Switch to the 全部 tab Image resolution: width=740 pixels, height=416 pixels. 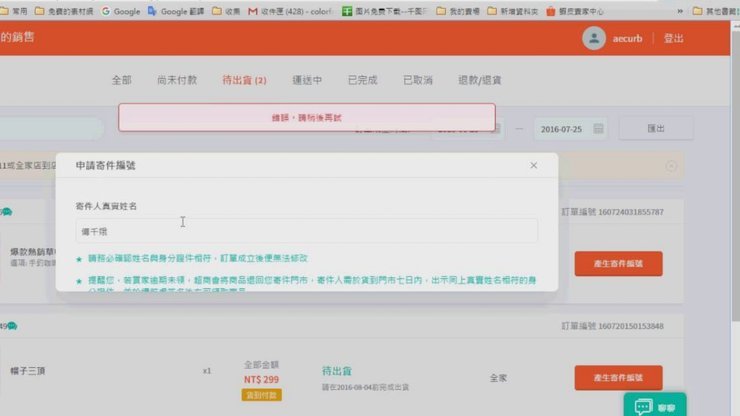(121, 80)
